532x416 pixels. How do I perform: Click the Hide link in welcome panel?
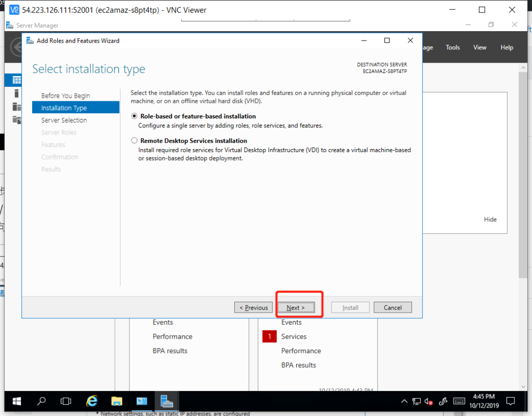490,219
